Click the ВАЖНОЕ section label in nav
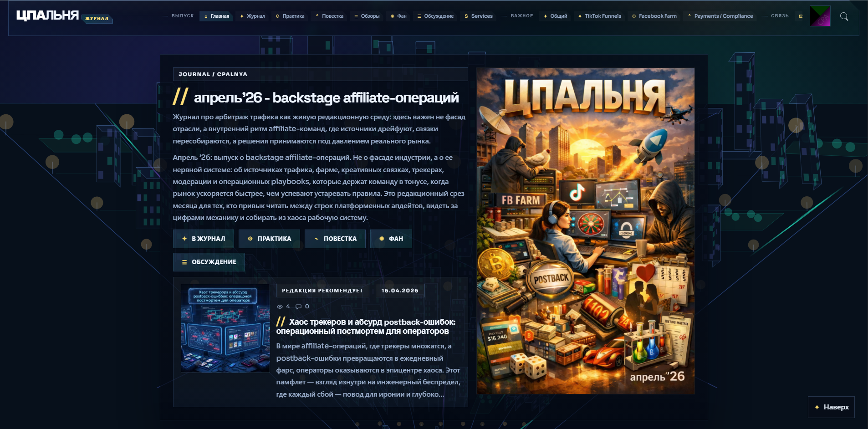Screen dimensions: 868x429 coord(522,16)
